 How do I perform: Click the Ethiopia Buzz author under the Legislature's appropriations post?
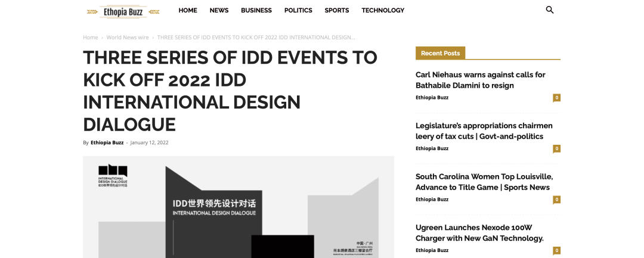432,148
